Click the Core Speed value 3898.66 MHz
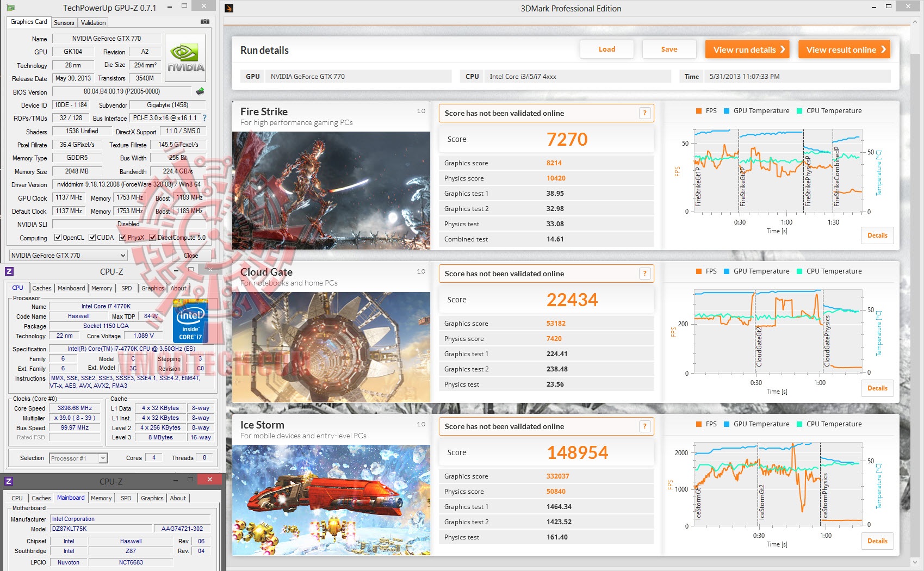The image size is (924, 571). point(75,408)
